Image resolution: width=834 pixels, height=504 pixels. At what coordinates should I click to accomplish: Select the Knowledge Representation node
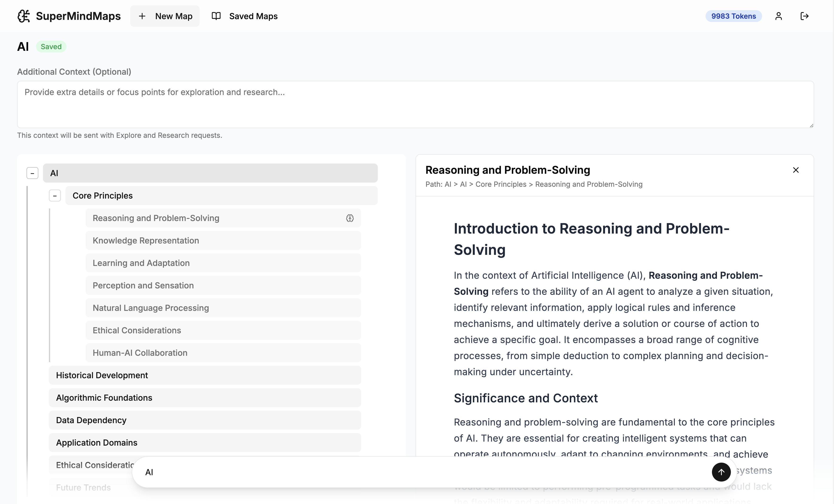(223, 240)
